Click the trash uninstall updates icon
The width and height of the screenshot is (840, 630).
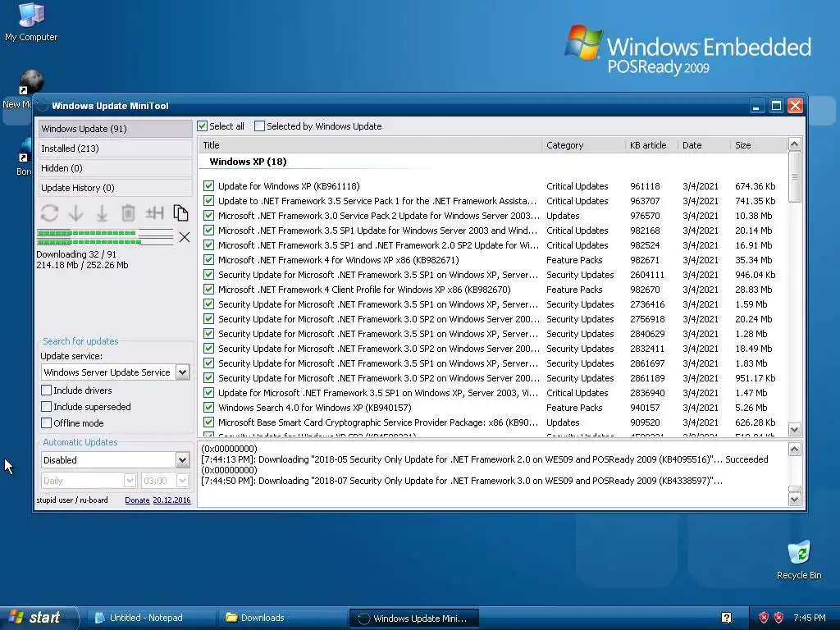pyautogui.click(x=128, y=212)
